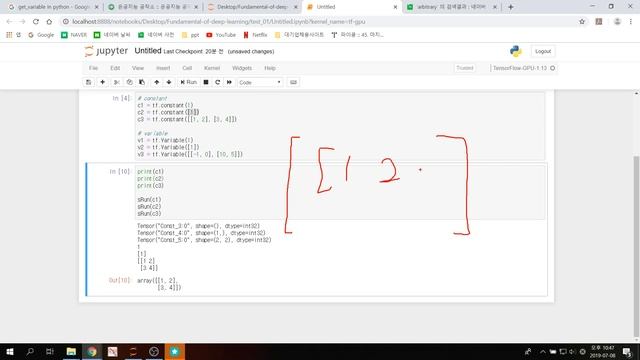Open the Cell menu

tap(187, 68)
